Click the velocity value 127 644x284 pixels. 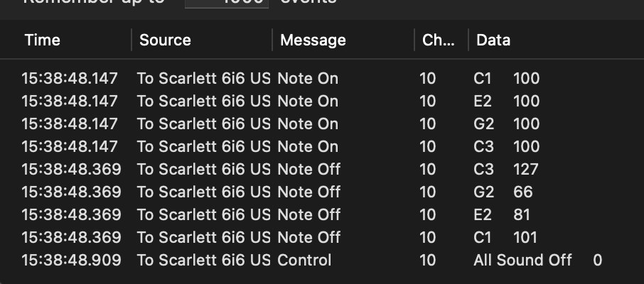tap(526, 170)
